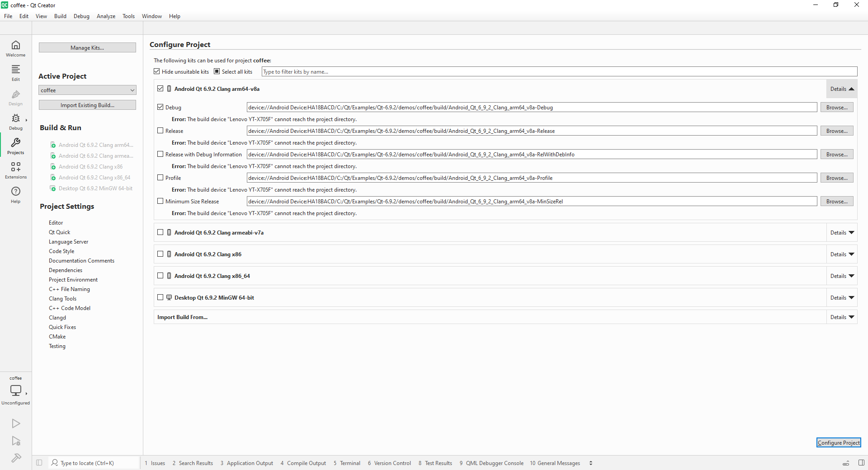
Task: Click the locator magnifier icon
Action: (55, 463)
